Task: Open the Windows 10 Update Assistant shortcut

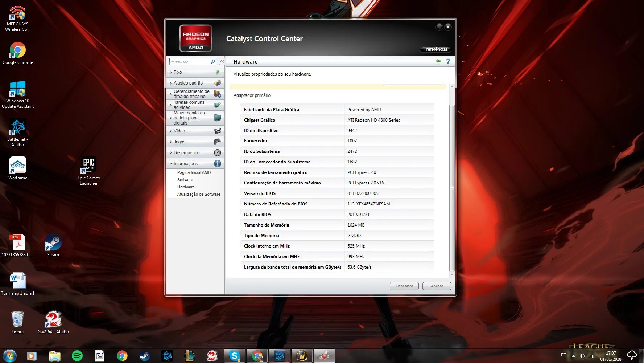Action: [18, 94]
